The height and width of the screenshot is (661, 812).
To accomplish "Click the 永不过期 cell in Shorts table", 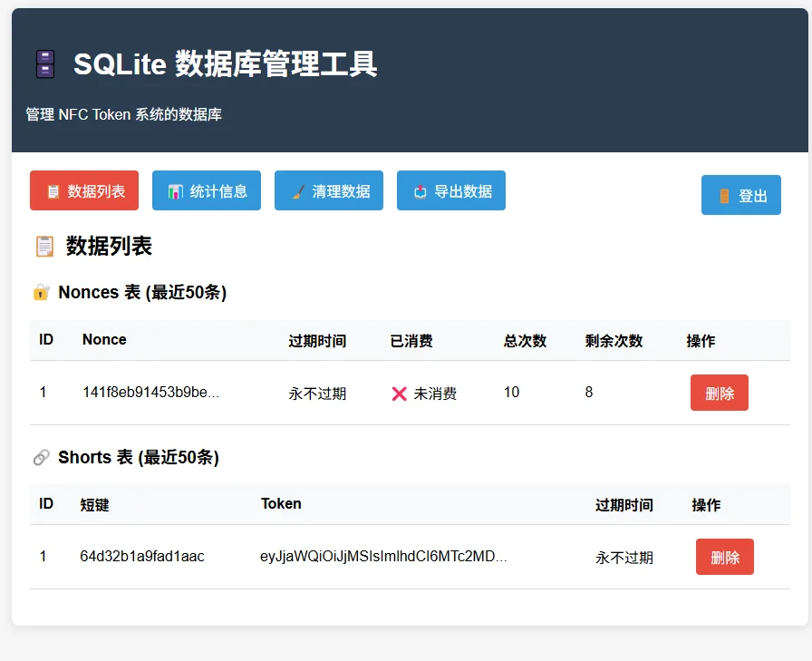I will tap(624, 558).
